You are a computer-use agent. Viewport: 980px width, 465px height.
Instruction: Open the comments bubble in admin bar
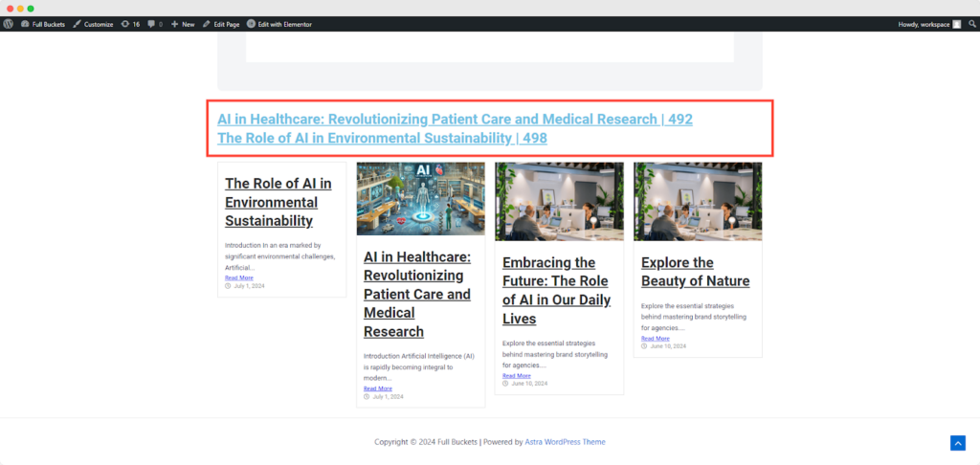click(155, 24)
